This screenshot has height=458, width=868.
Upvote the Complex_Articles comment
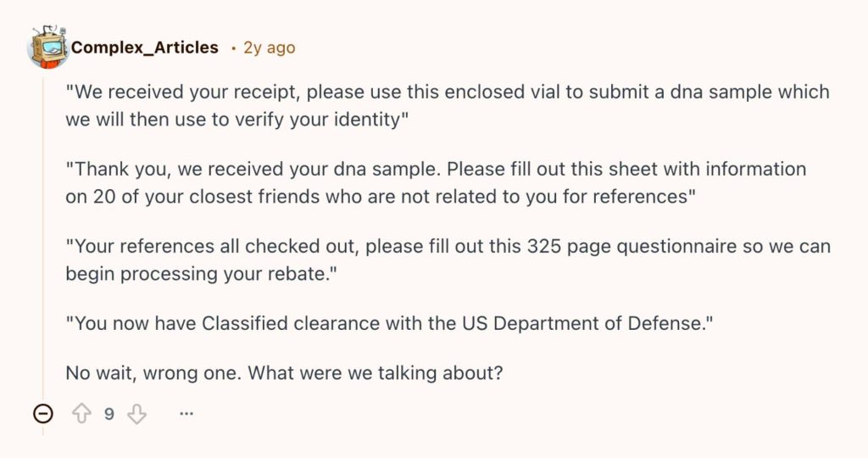[x=81, y=414]
